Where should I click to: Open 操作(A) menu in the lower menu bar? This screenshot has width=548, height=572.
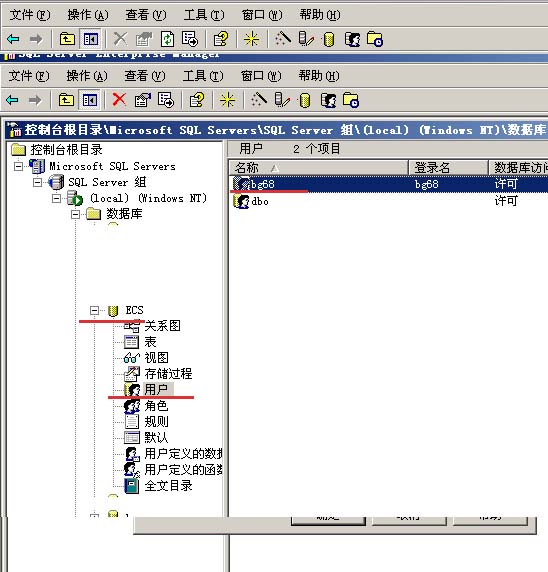[87, 76]
